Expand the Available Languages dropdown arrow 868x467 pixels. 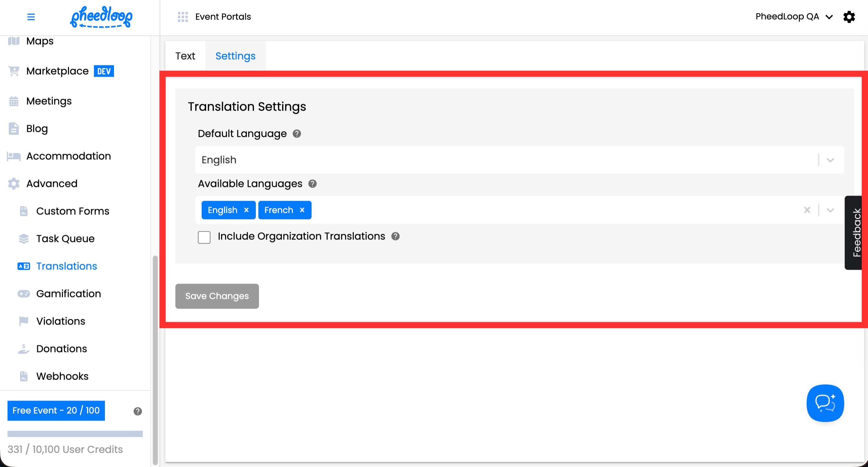[830, 210]
